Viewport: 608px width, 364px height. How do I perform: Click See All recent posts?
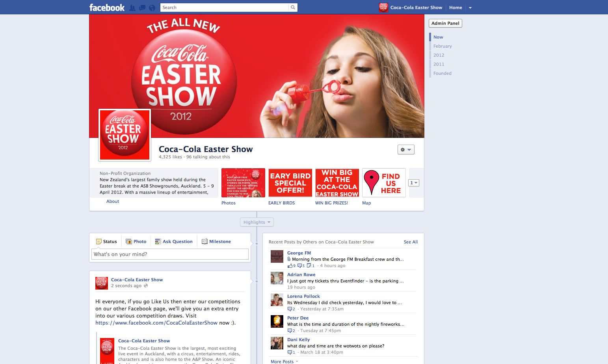[411, 242]
